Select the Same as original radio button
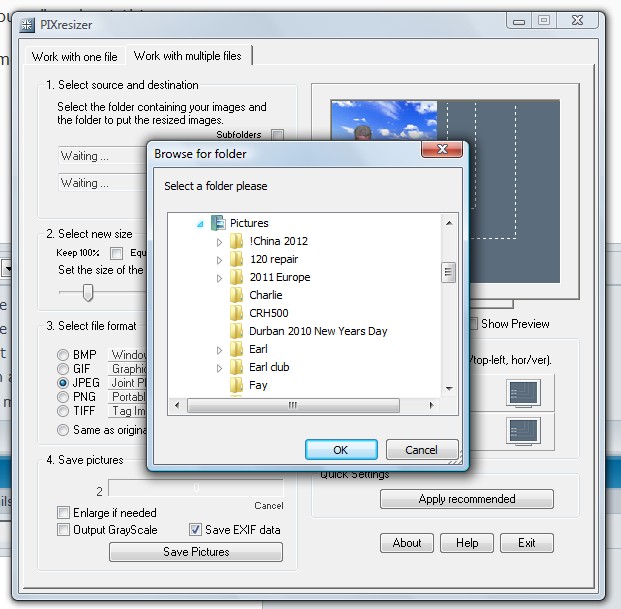621x609 pixels. click(63, 430)
